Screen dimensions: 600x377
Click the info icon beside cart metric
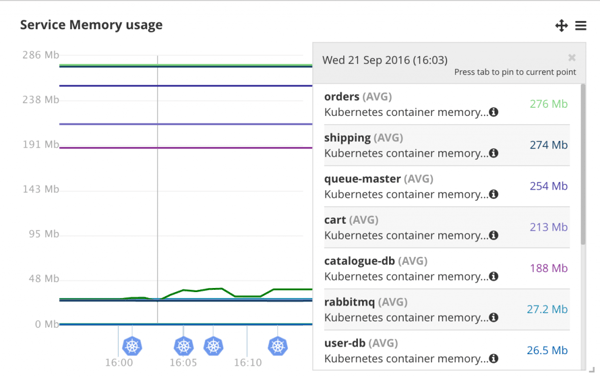[x=494, y=235]
